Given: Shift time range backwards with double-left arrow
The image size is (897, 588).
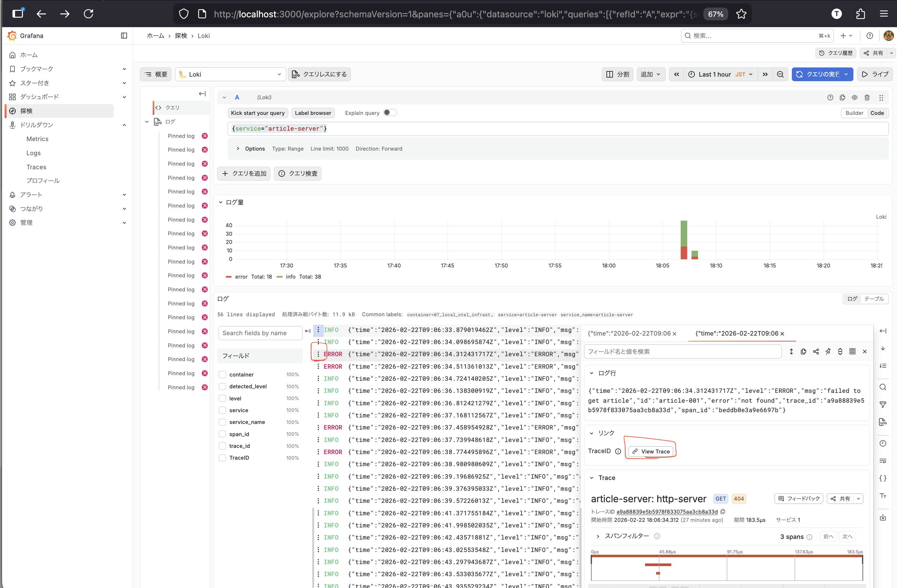Looking at the screenshot, I should (677, 74).
